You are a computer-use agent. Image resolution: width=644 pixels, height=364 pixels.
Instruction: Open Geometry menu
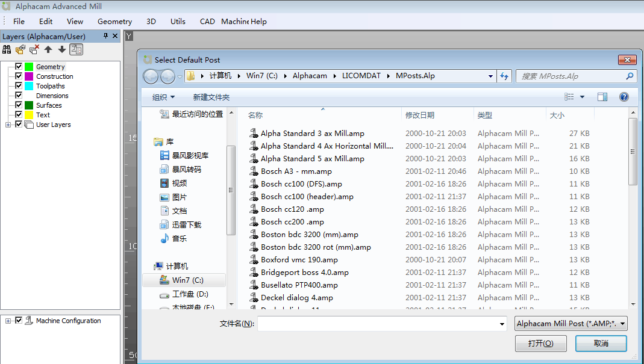(114, 21)
